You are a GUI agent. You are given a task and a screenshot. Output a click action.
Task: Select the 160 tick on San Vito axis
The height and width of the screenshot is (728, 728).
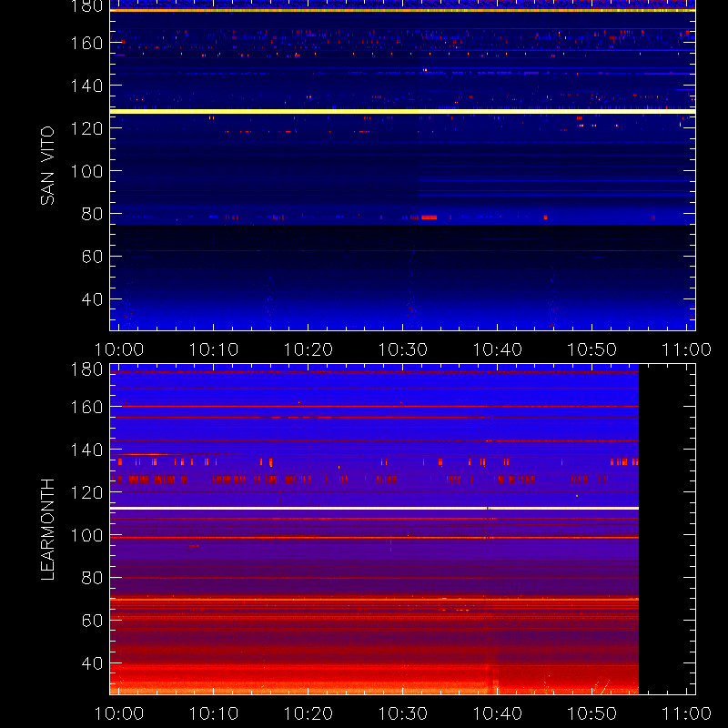click(x=86, y=43)
